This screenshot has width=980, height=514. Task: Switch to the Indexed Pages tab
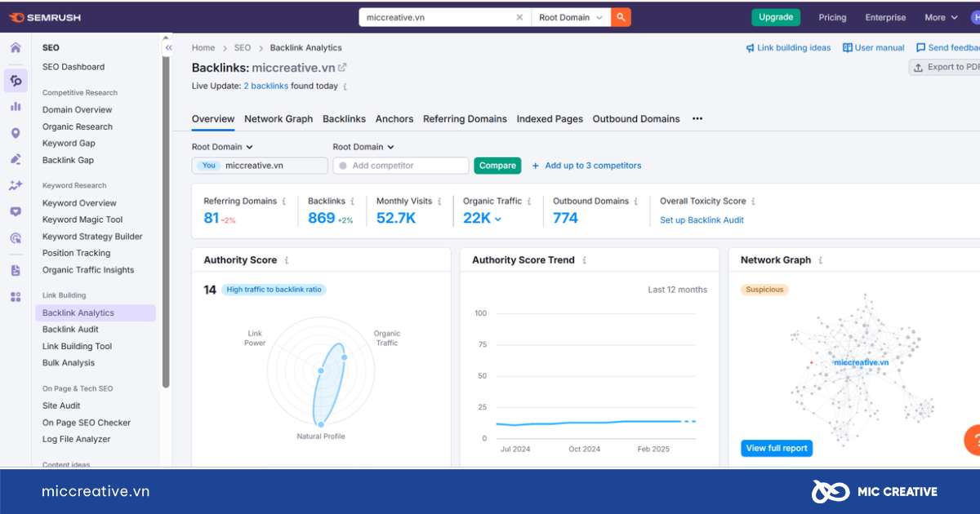point(550,119)
